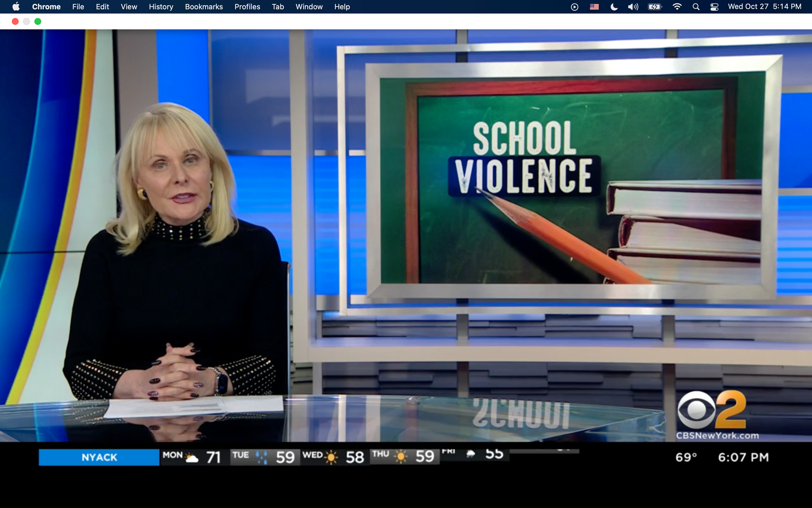Click the Tuesday rain weather icon
812x508 pixels.
point(261,457)
